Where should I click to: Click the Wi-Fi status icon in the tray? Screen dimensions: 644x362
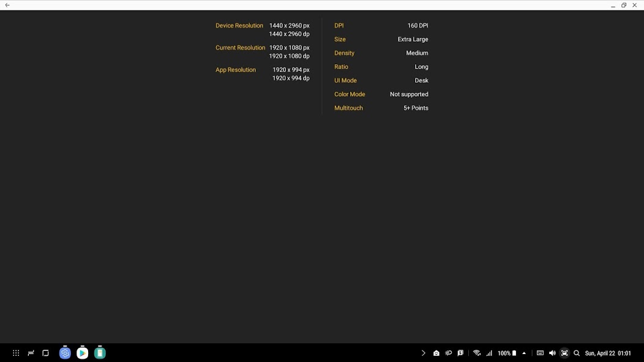click(x=477, y=353)
